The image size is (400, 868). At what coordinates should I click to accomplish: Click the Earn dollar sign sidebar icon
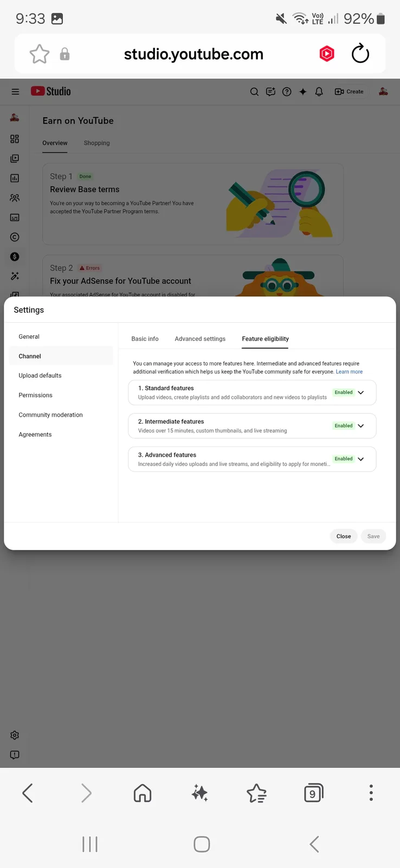[x=15, y=257]
